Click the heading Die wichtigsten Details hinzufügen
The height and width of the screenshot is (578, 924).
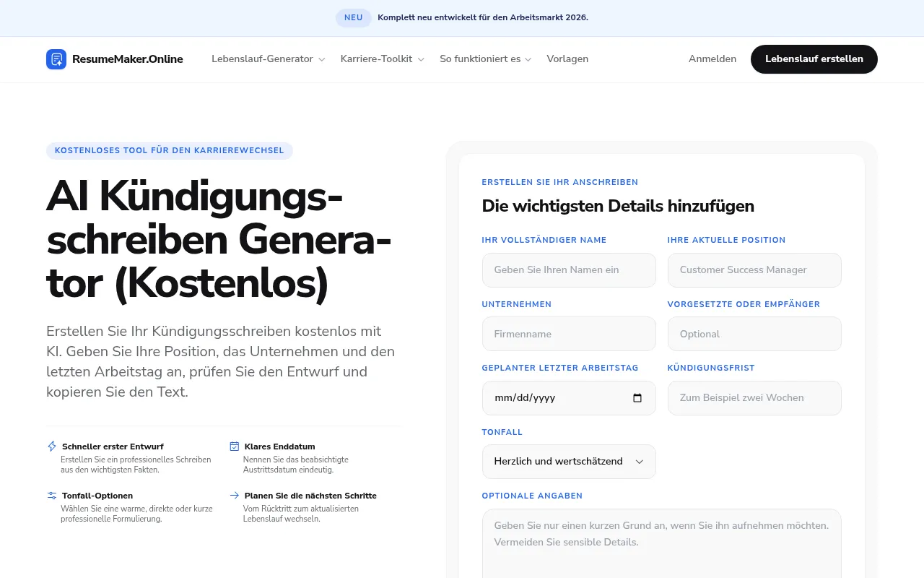[x=618, y=207]
